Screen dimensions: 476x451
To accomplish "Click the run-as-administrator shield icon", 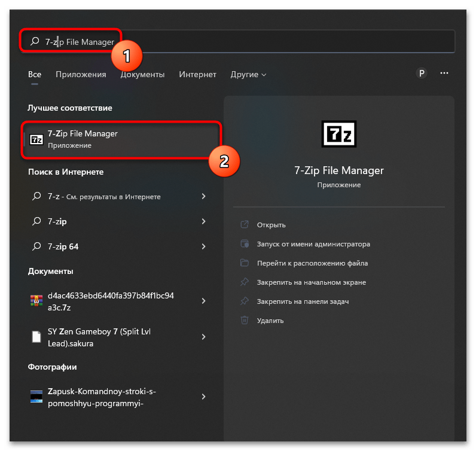I will 245,243.
